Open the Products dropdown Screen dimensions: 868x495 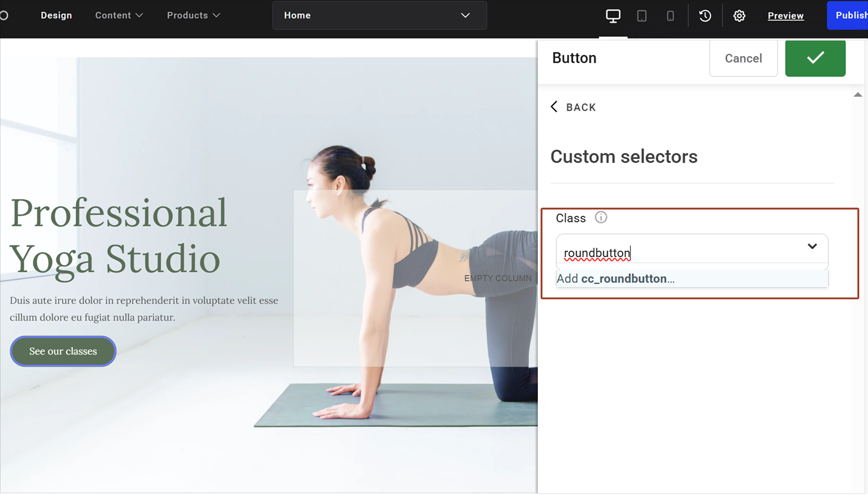coord(193,15)
